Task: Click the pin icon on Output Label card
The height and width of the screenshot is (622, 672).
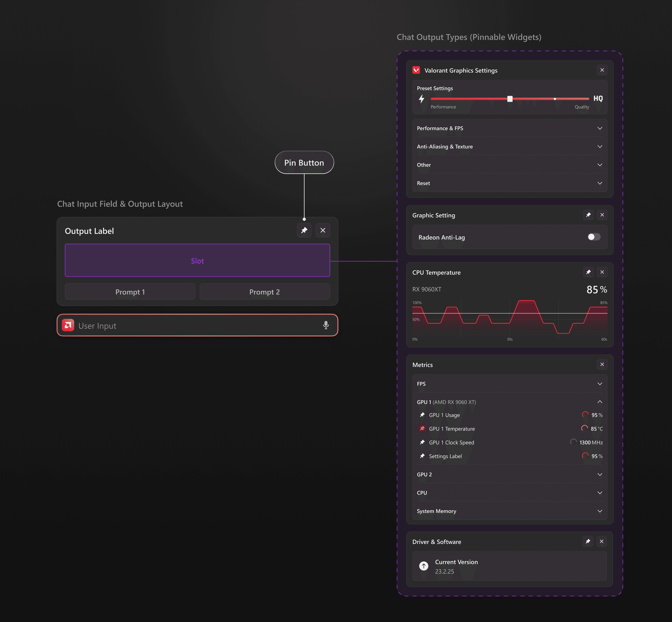Action: tap(304, 231)
